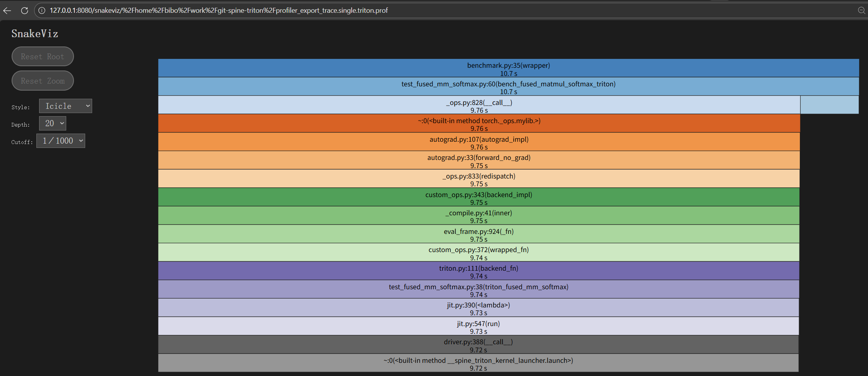The height and width of the screenshot is (376, 868).
Task: Click the Reset Root button
Action: [x=43, y=57]
